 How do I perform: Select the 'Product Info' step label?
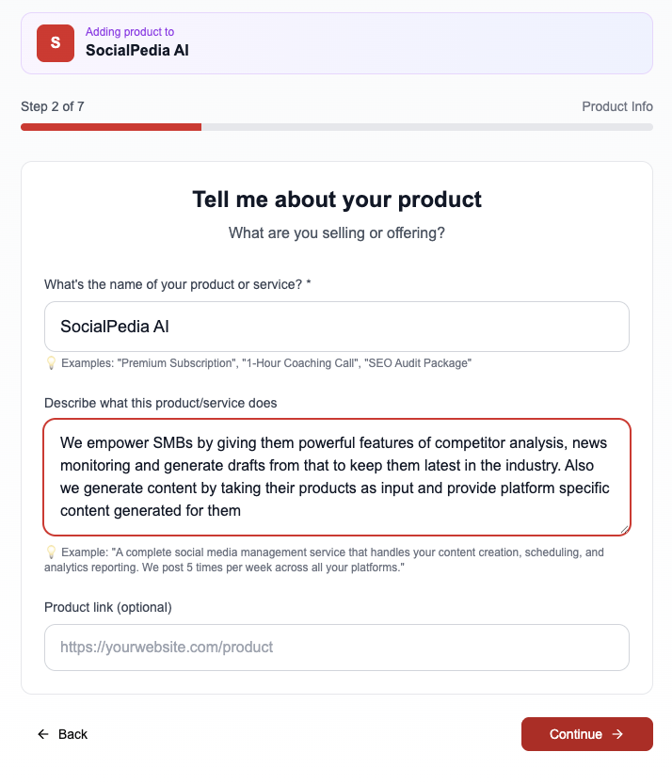pyautogui.click(x=617, y=106)
